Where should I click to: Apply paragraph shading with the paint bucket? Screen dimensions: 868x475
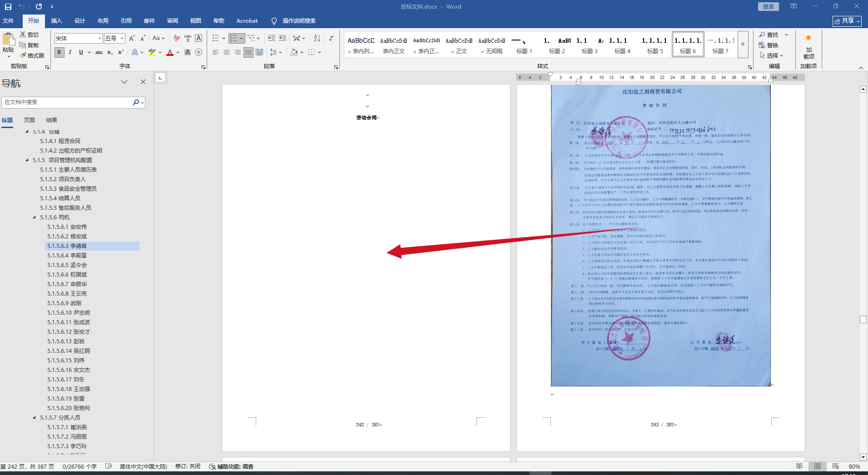[294, 52]
